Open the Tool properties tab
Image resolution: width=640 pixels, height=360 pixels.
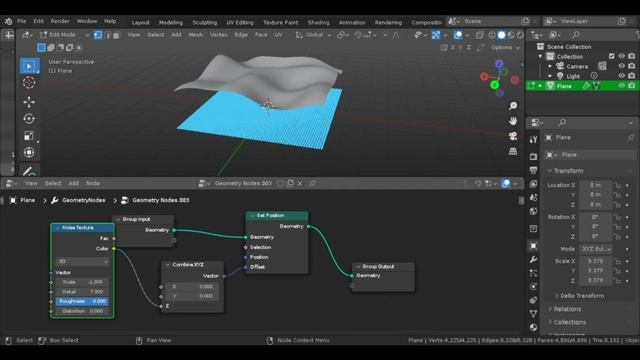point(533,140)
